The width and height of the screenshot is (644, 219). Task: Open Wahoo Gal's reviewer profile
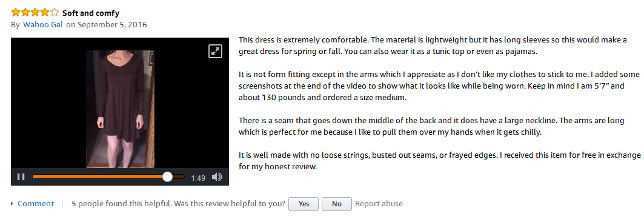coord(43,25)
